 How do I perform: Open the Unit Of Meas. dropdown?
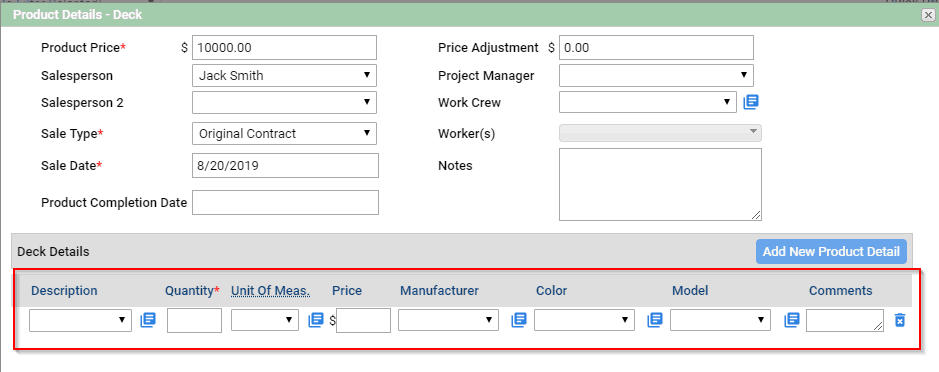click(x=265, y=320)
